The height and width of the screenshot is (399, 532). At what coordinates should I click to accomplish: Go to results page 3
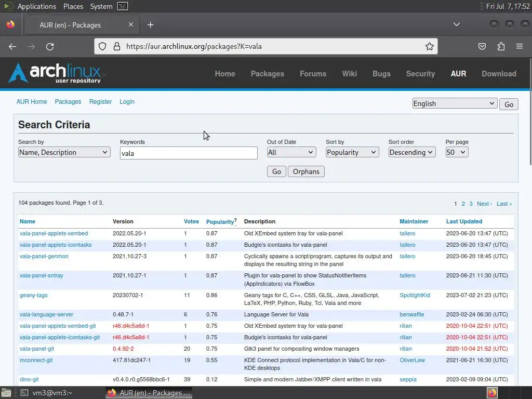point(471,204)
